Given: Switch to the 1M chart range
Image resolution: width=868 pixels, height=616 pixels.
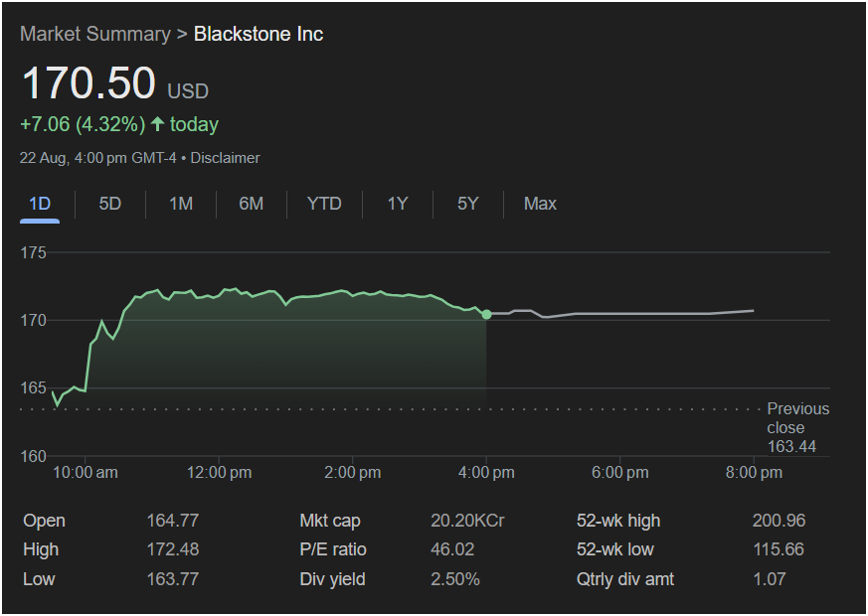Looking at the screenshot, I should 180,204.
